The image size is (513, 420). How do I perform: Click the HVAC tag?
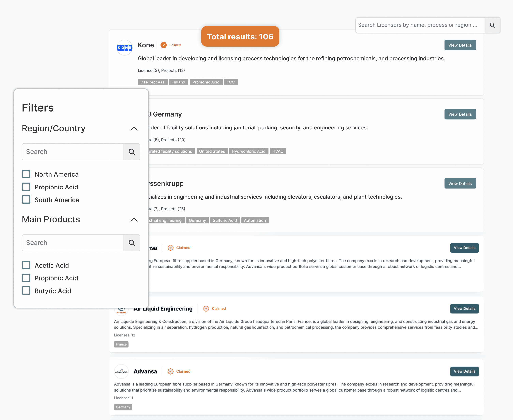point(278,151)
